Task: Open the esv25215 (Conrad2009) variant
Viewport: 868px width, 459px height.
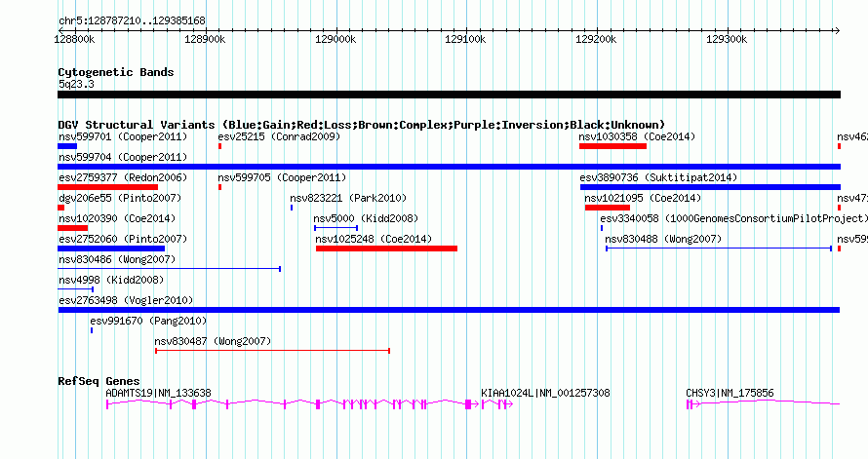Action: [x=279, y=136]
